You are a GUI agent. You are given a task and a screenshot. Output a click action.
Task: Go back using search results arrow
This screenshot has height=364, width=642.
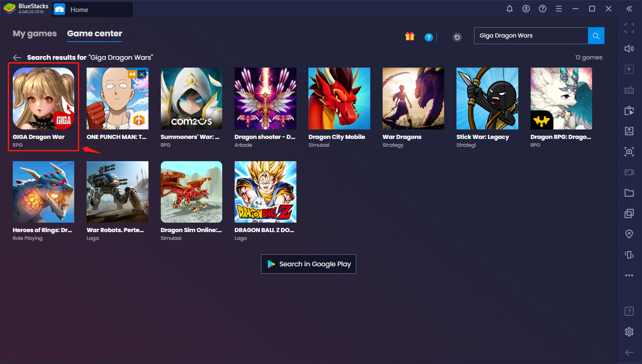click(17, 58)
